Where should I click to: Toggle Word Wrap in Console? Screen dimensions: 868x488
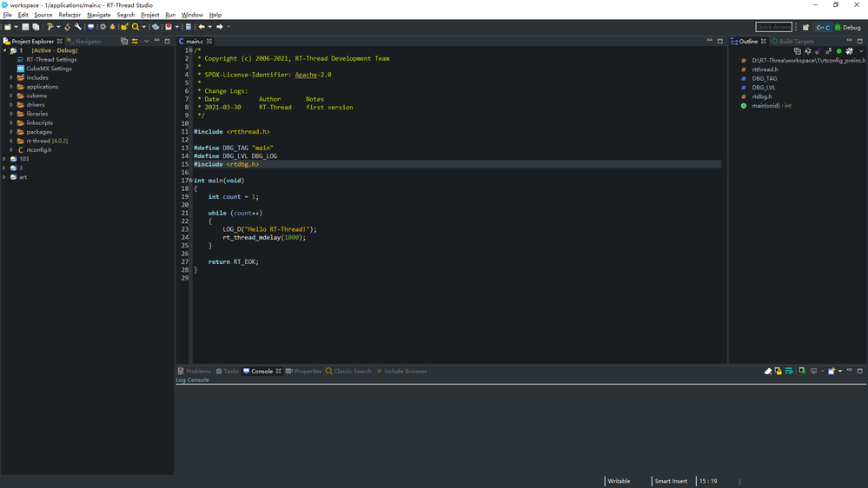point(789,372)
